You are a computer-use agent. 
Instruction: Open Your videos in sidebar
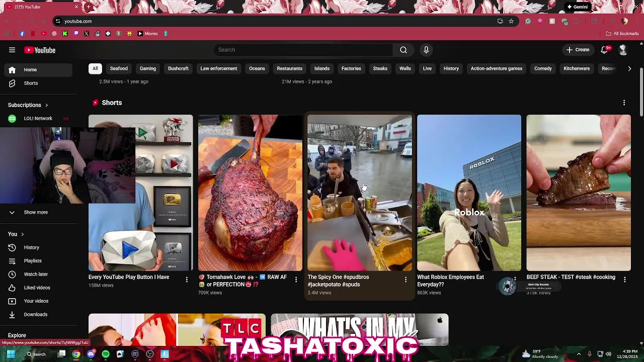[x=38, y=301]
